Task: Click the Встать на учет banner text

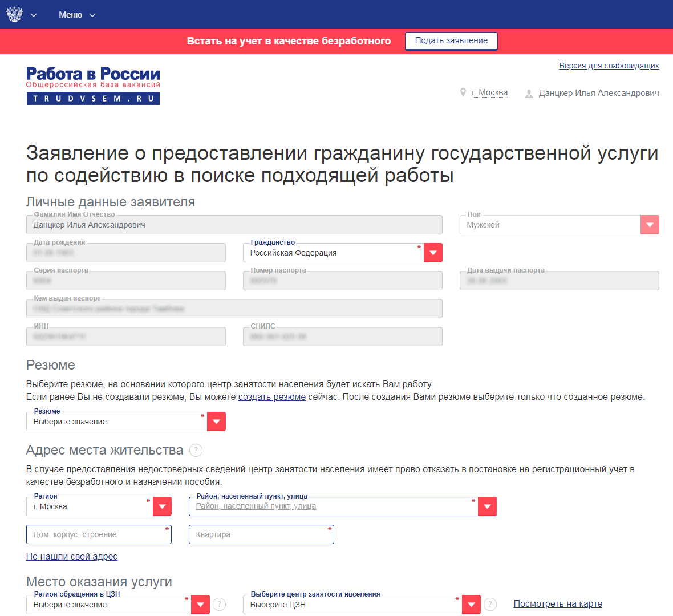Action: coord(289,41)
